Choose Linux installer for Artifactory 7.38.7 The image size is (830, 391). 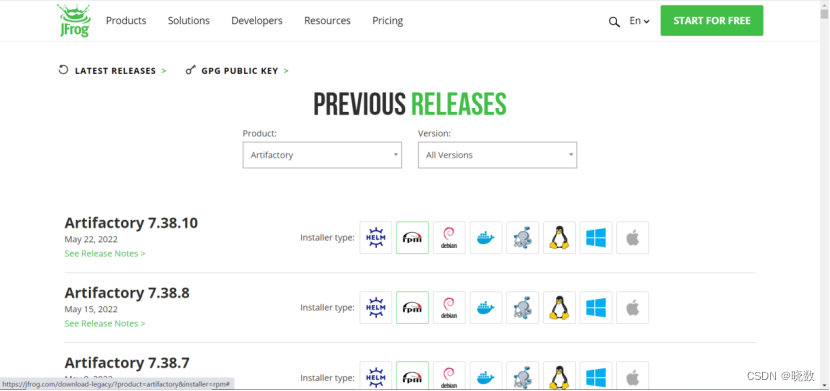[x=560, y=376]
